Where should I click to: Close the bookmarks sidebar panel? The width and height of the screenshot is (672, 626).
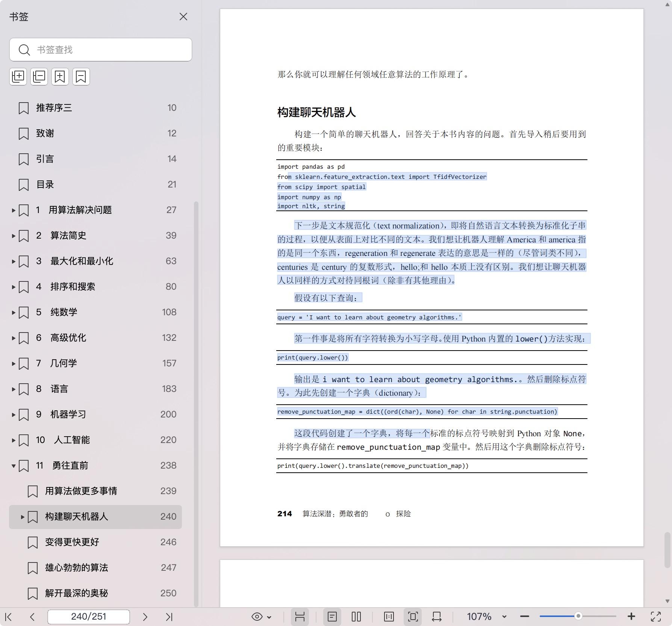(x=183, y=17)
